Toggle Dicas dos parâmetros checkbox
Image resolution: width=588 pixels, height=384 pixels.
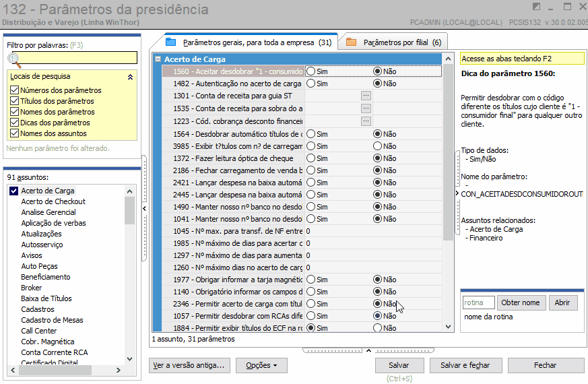(x=14, y=123)
